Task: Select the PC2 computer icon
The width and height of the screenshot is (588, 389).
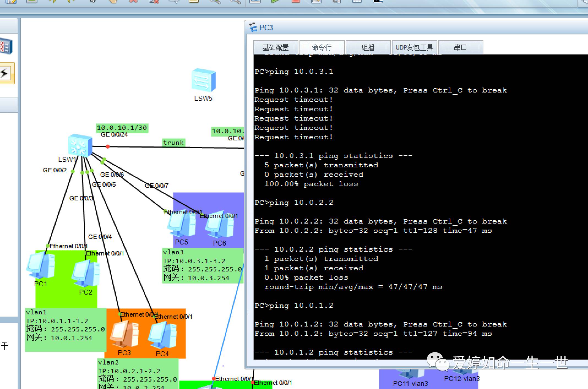Action: pos(86,274)
